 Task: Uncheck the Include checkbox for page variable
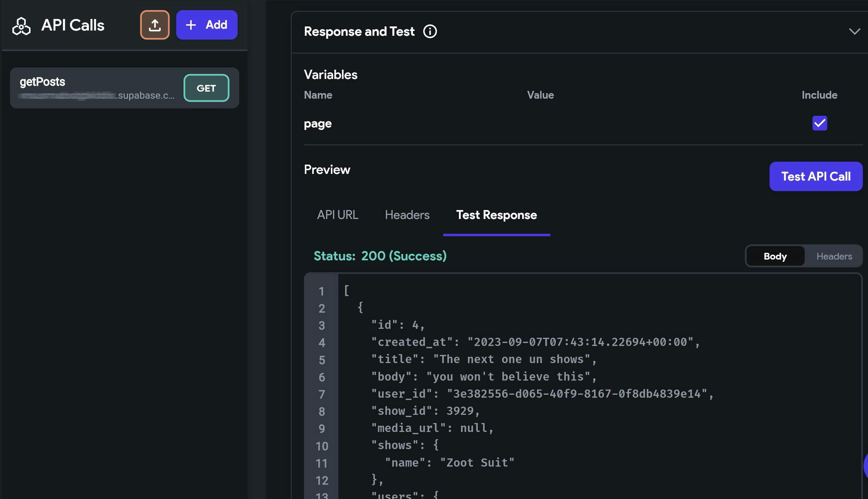pos(819,123)
